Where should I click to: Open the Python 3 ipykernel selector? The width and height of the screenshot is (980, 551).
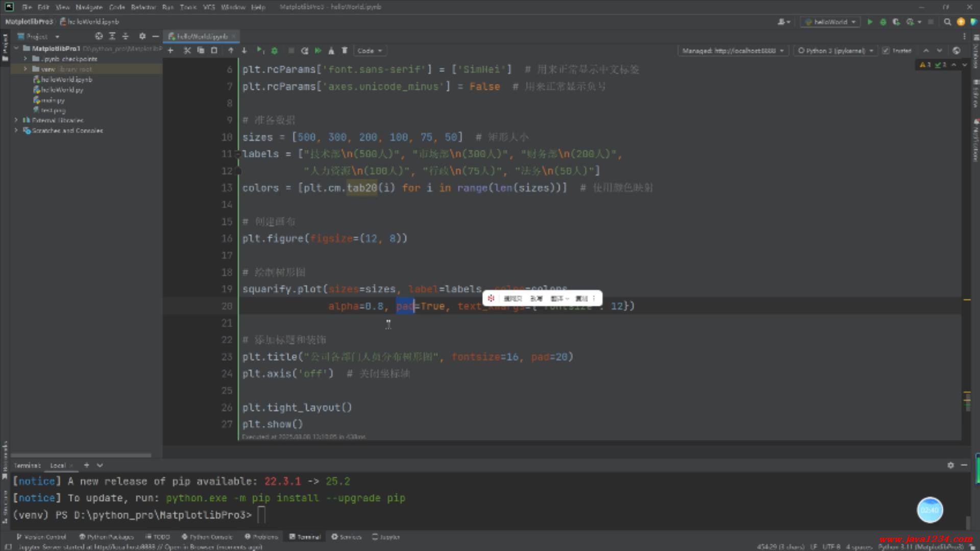point(836,51)
